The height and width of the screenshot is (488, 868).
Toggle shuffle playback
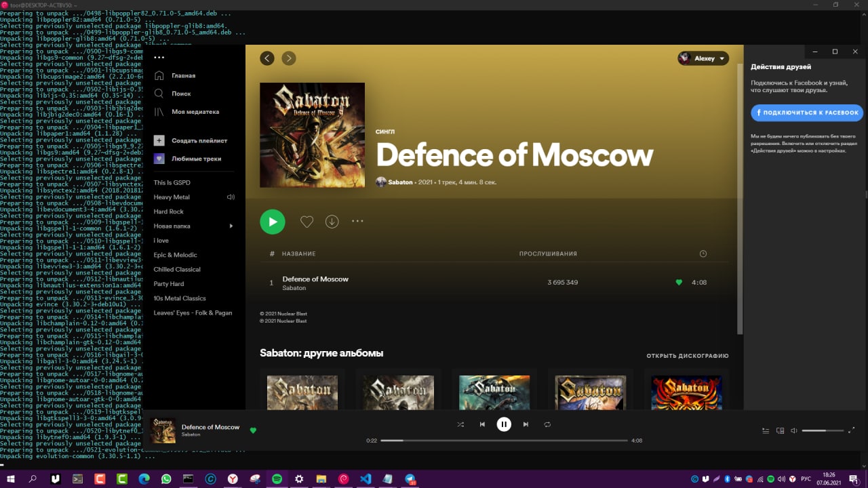click(x=460, y=424)
